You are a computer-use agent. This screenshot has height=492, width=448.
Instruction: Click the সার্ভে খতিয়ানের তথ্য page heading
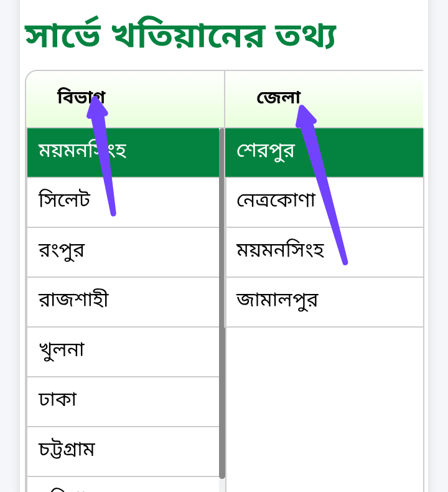click(180, 36)
